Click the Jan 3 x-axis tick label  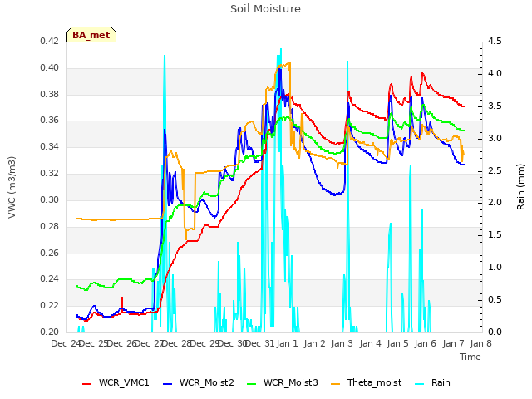pyautogui.click(x=342, y=343)
